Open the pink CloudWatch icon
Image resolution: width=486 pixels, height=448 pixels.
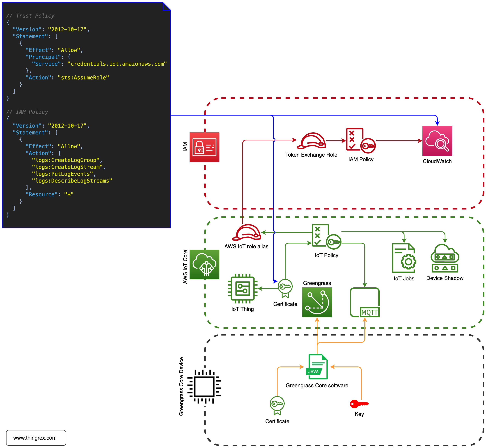pyautogui.click(x=437, y=141)
